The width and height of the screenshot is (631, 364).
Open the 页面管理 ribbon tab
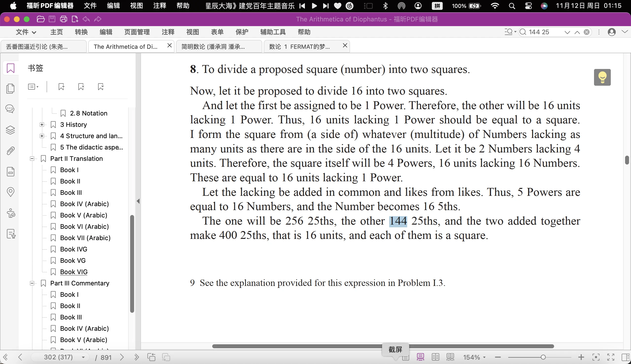(137, 32)
